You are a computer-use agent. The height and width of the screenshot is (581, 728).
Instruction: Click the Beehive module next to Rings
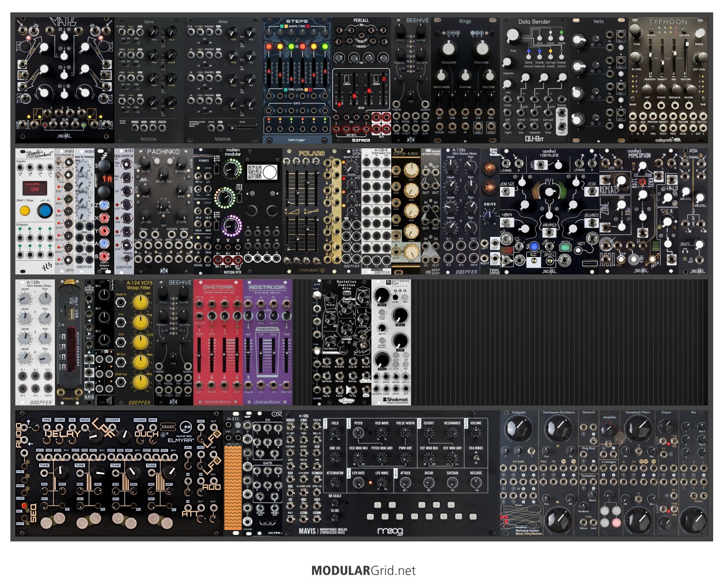pos(411,80)
